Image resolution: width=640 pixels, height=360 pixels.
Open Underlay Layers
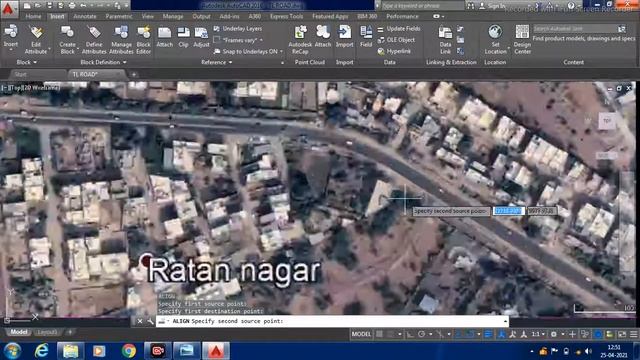point(238,29)
